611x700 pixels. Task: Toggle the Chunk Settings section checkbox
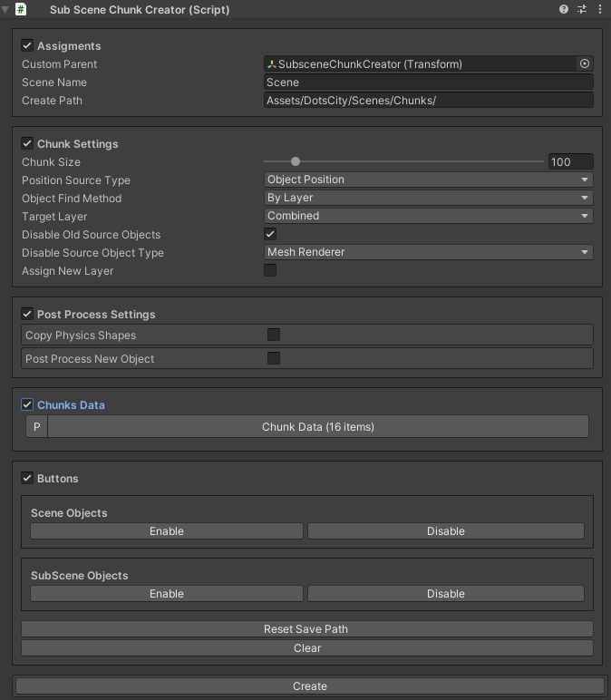click(x=27, y=143)
